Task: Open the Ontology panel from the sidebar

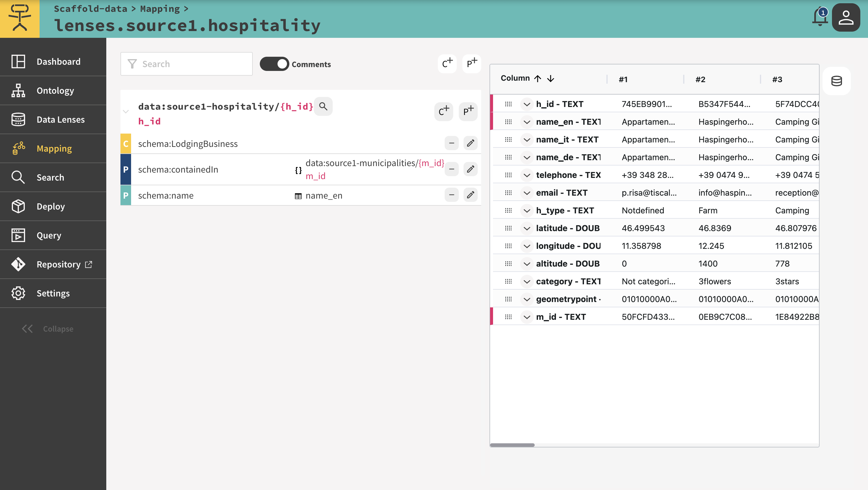Action: click(x=55, y=90)
